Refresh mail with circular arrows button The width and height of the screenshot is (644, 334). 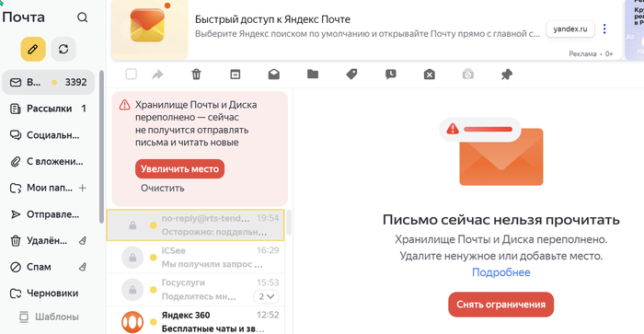[63, 50]
